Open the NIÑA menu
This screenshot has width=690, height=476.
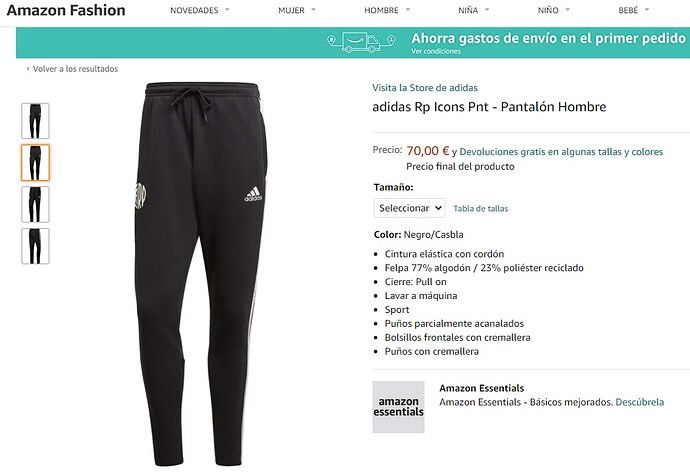[x=473, y=10]
